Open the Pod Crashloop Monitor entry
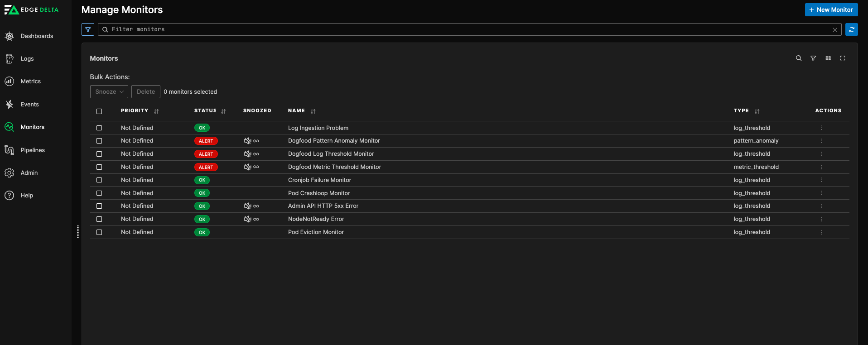The height and width of the screenshot is (345, 868). click(x=319, y=193)
